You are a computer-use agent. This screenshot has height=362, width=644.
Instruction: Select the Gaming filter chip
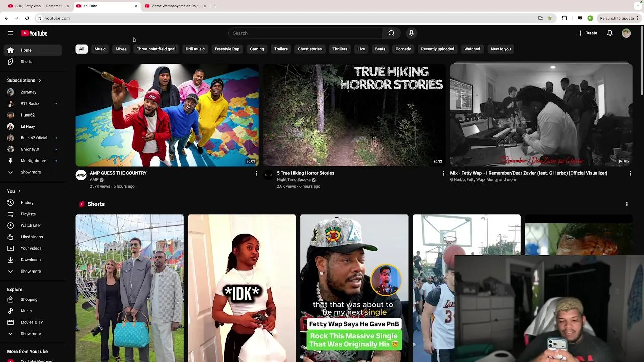[257, 49]
